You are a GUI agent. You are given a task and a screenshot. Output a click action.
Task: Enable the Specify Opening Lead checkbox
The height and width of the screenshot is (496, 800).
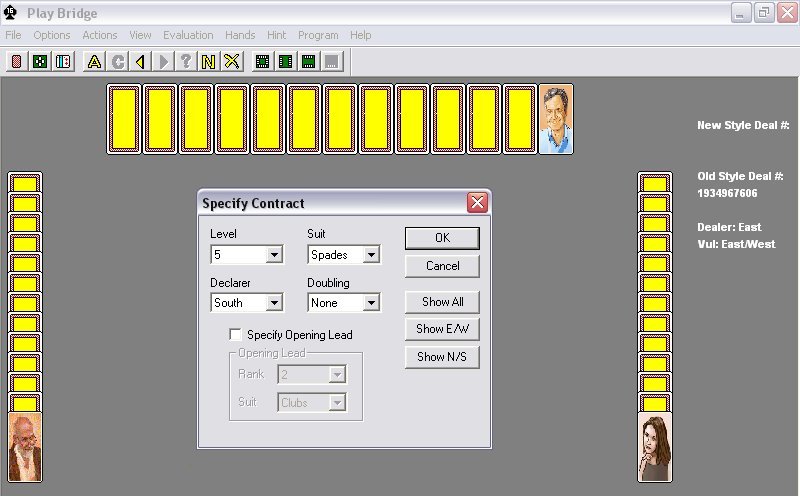[x=236, y=335]
